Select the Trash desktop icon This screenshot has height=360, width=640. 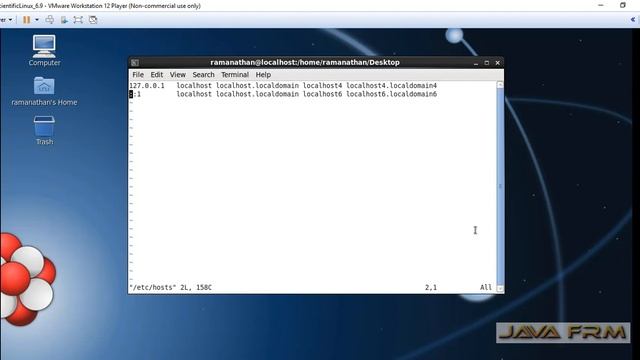44,130
